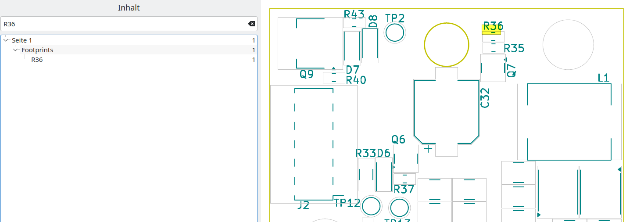Click the J2 connector footprint
The height and width of the screenshot is (222, 644).
pos(314,144)
